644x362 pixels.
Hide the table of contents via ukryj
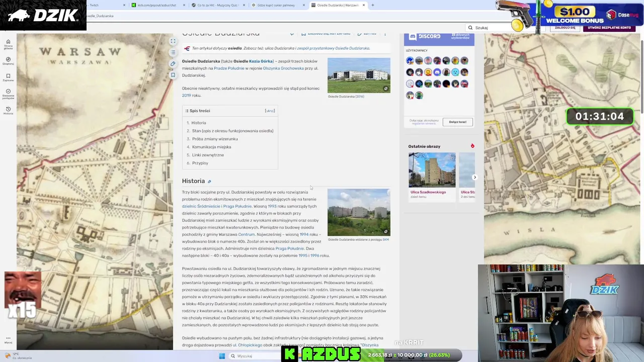[270, 111]
